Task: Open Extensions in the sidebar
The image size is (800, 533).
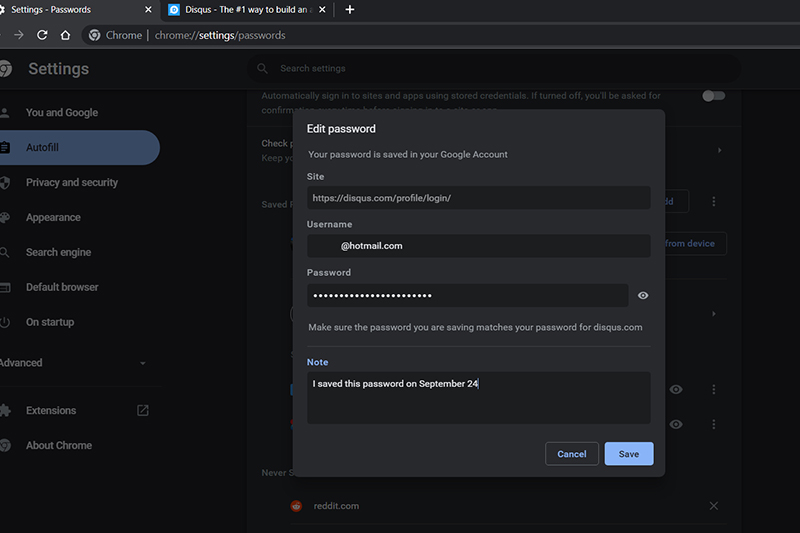Action: pyautogui.click(x=51, y=411)
